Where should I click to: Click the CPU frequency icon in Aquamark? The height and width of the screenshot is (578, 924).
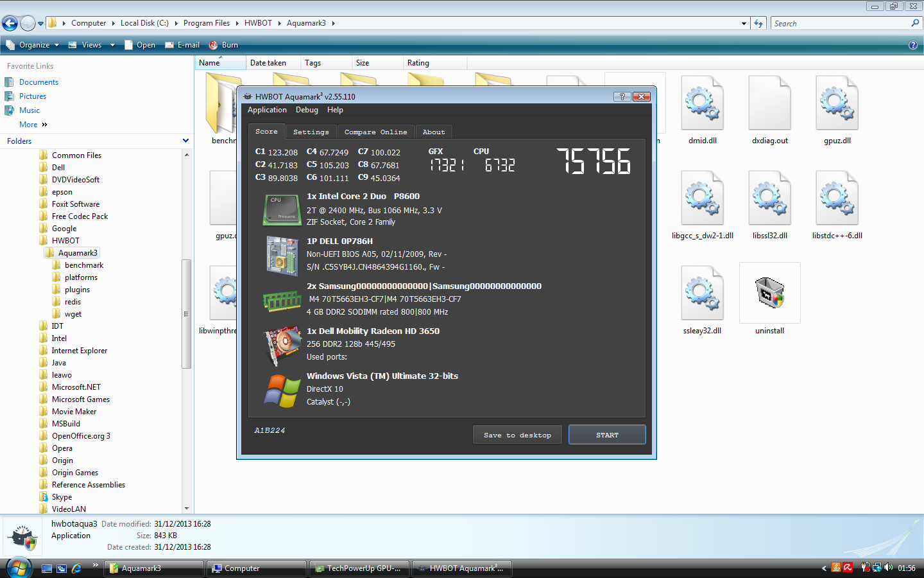pyautogui.click(x=282, y=210)
